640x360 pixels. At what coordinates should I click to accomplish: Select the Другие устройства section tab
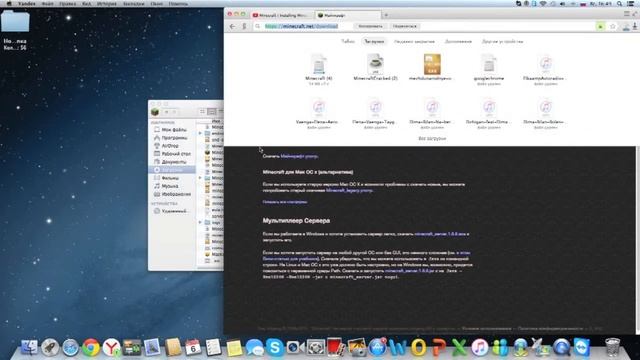[x=502, y=41]
